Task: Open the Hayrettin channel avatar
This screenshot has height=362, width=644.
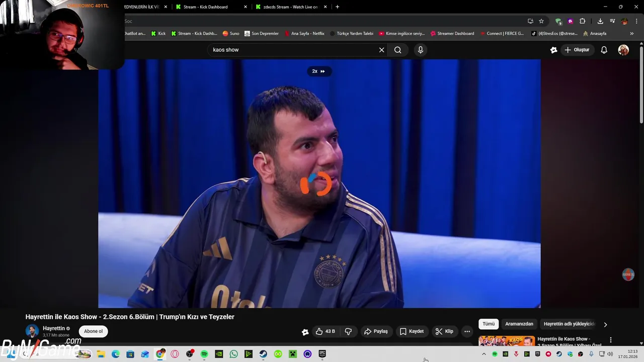Action: click(x=32, y=331)
